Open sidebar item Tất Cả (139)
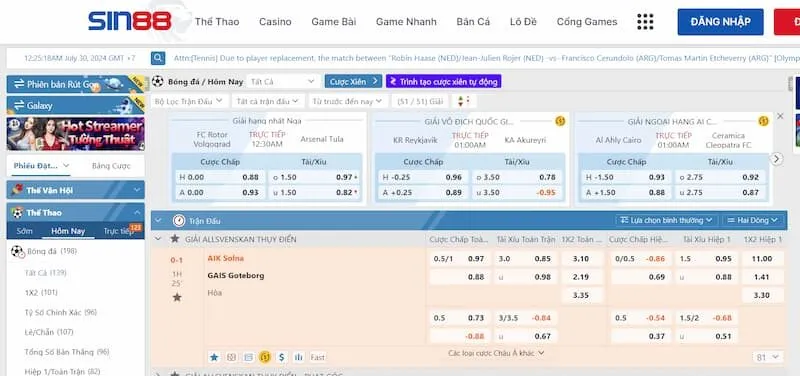 [45, 273]
